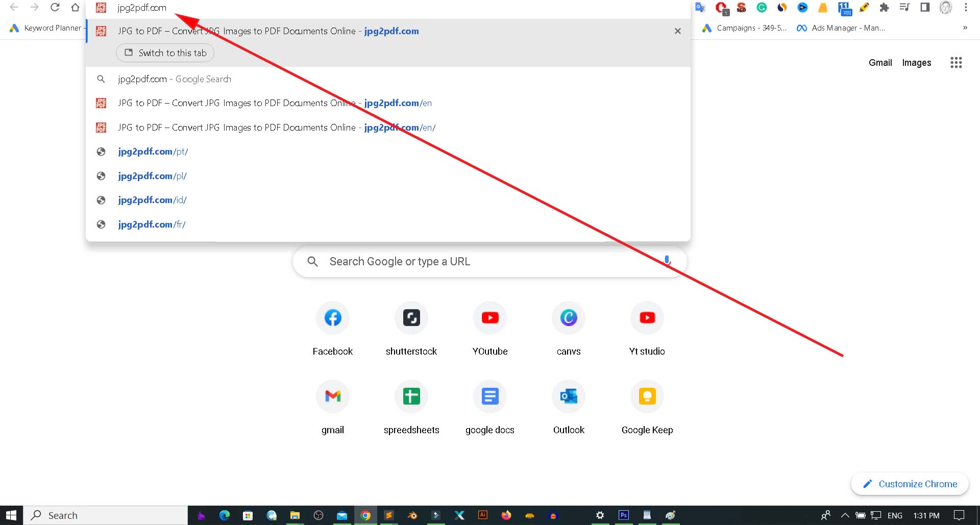This screenshot has height=525, width=980.
Task: Open the shutterstock shortcut
Action: [411, 328]
